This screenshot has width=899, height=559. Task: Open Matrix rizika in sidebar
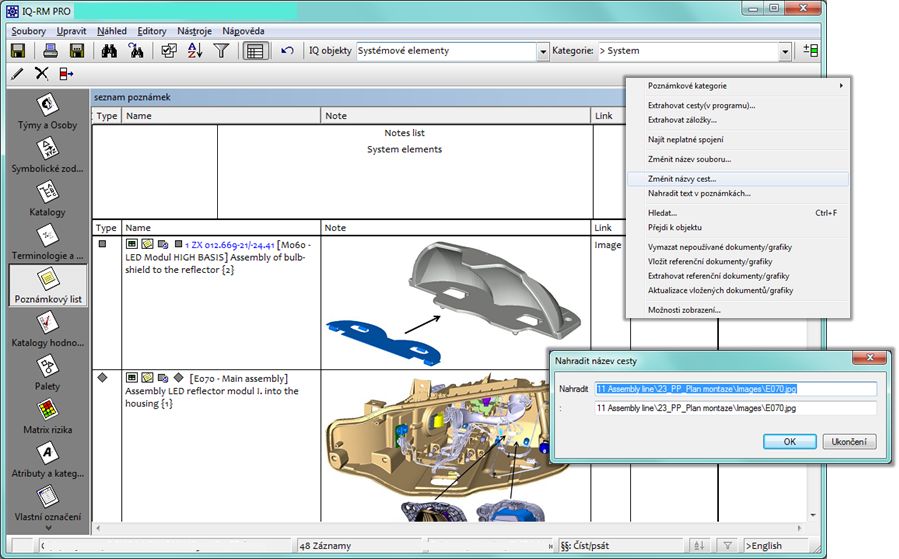click(x=47, y=417)
